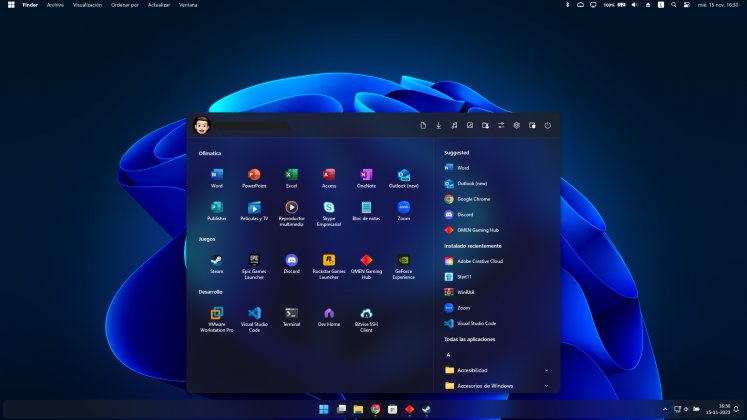
Task: Open PowerPoint from the Ofimatica group
Action: (254, 179)
